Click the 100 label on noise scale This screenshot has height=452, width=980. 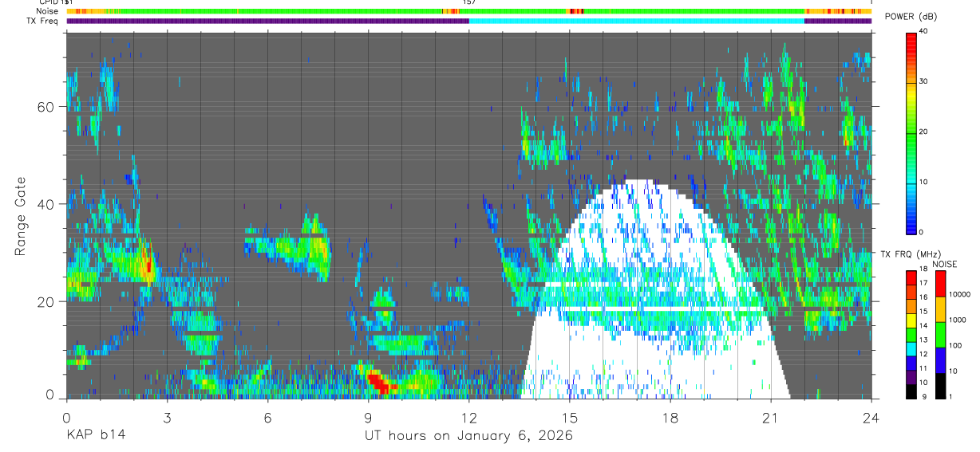coord(955,345)
